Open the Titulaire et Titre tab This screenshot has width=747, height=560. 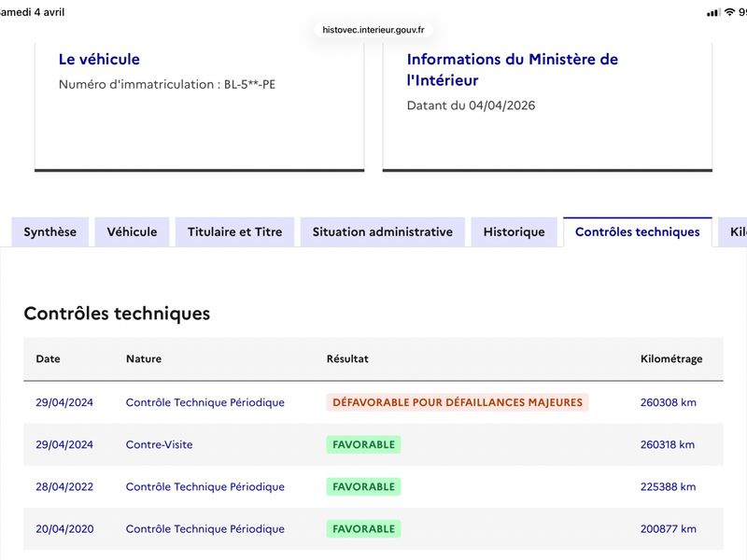pos(235,231)
